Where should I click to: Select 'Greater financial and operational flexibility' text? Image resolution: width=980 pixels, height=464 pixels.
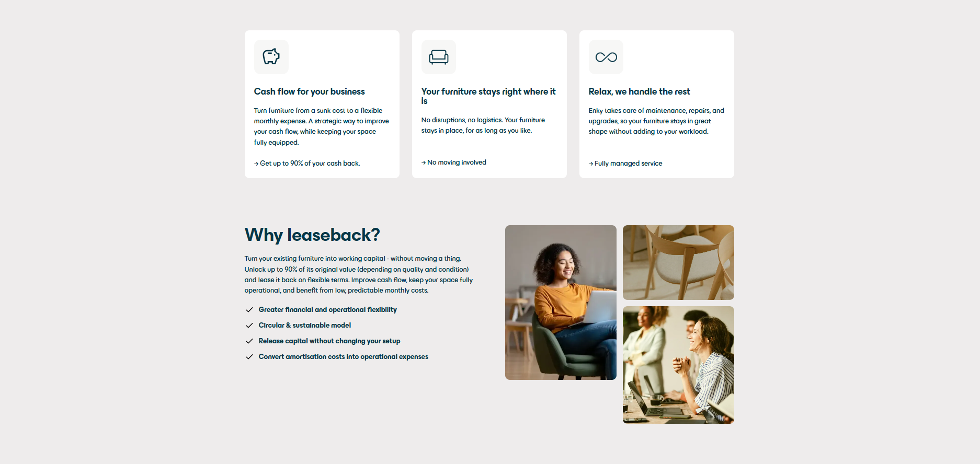[x=327, y=310]
